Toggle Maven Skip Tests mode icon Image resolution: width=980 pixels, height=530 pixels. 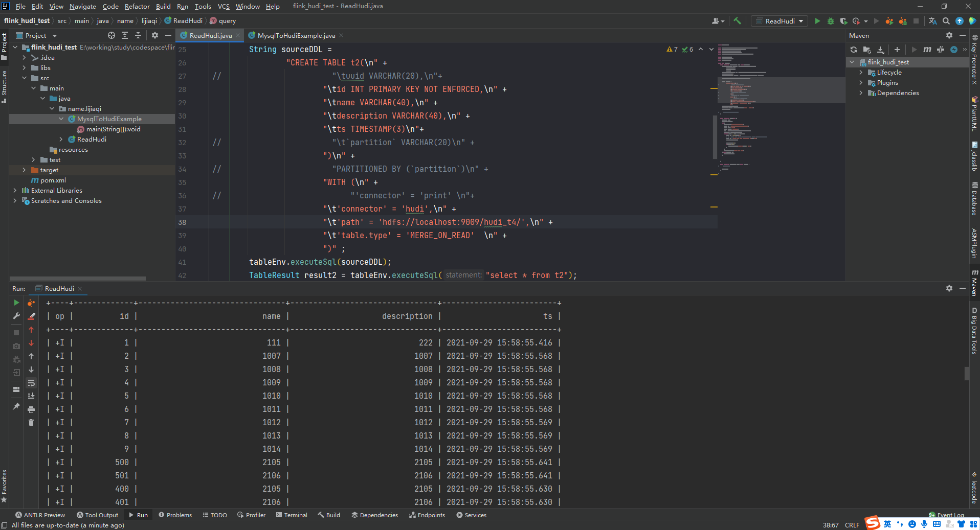coord(954,50)
